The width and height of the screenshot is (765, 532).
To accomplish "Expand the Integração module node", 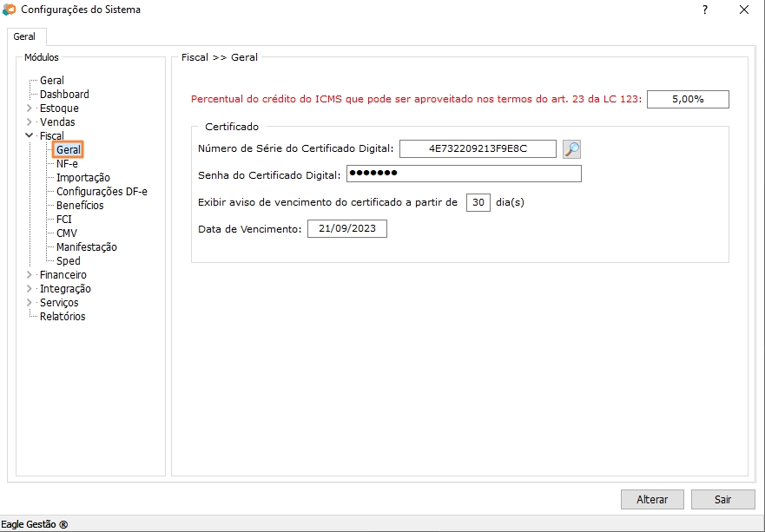I will pyautogui.click(x=30, y=289).
